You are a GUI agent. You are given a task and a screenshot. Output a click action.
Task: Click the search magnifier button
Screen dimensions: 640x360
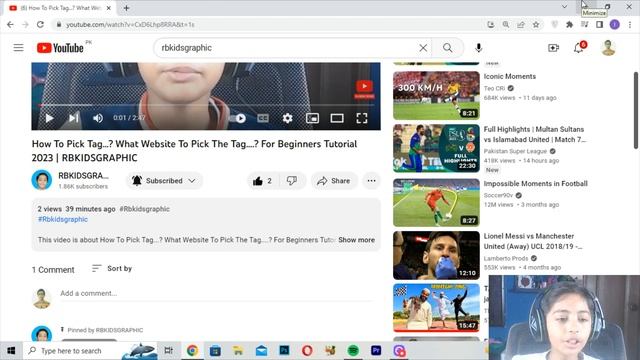tap(448, 48)
